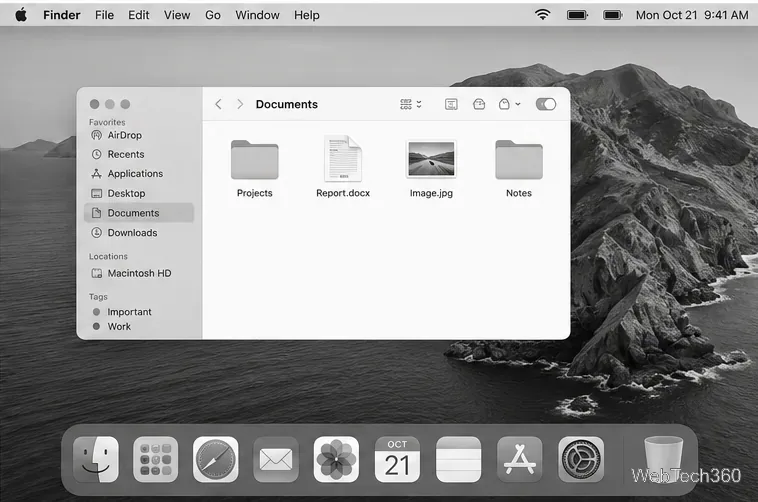Open System Preferences from the Dock
The height and width of the screenshot is (502, 758).
click(x=581, y=459)
